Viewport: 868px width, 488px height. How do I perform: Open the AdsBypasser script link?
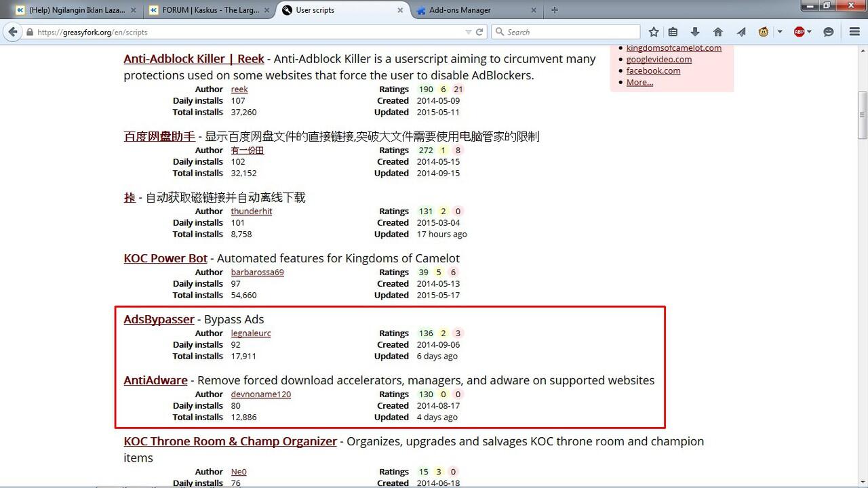(159, 319)
